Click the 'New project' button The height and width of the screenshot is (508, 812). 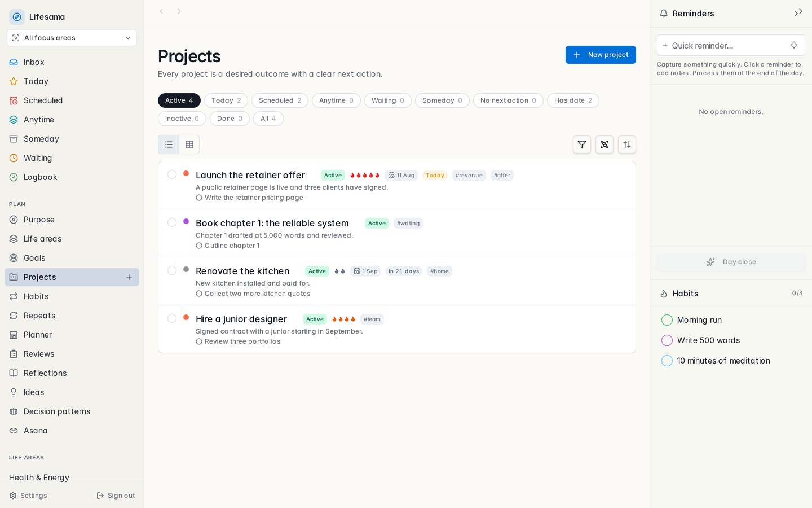point(601,55)
